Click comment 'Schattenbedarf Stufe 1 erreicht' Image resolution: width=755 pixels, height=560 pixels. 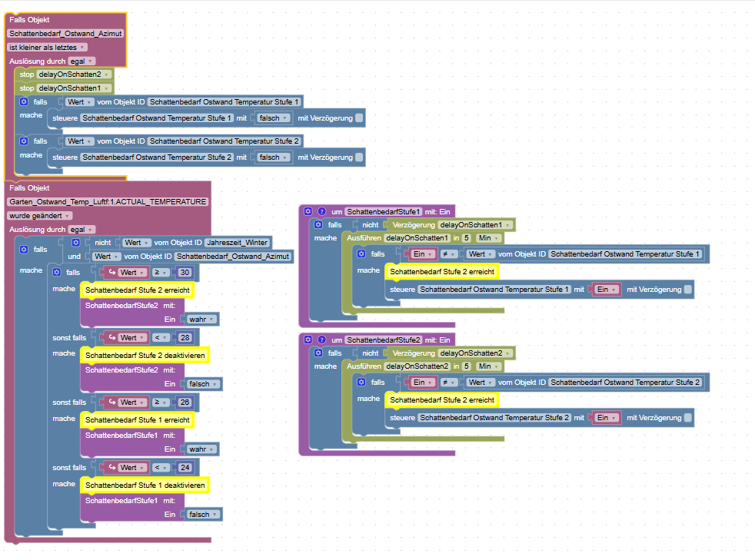coord(137,419)
